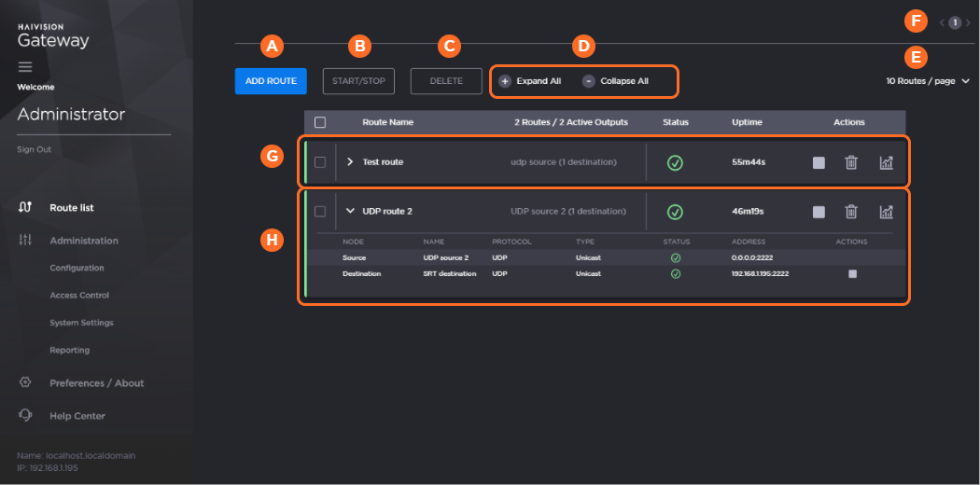Delete Test route using its trash icon
Screen dimensions: 980x485
point(851,162)
